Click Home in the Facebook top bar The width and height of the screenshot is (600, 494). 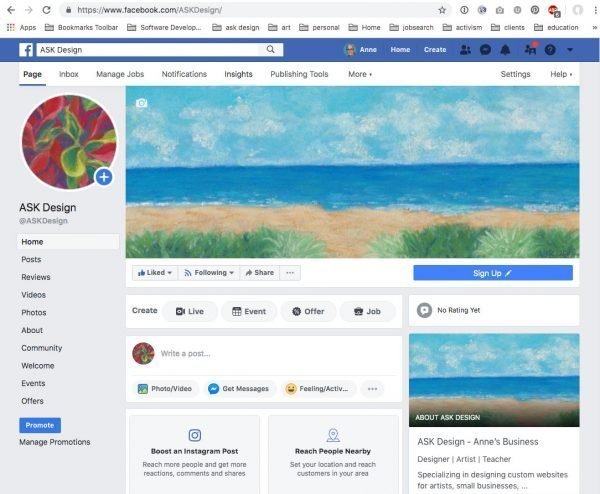[x=400, y=50]
